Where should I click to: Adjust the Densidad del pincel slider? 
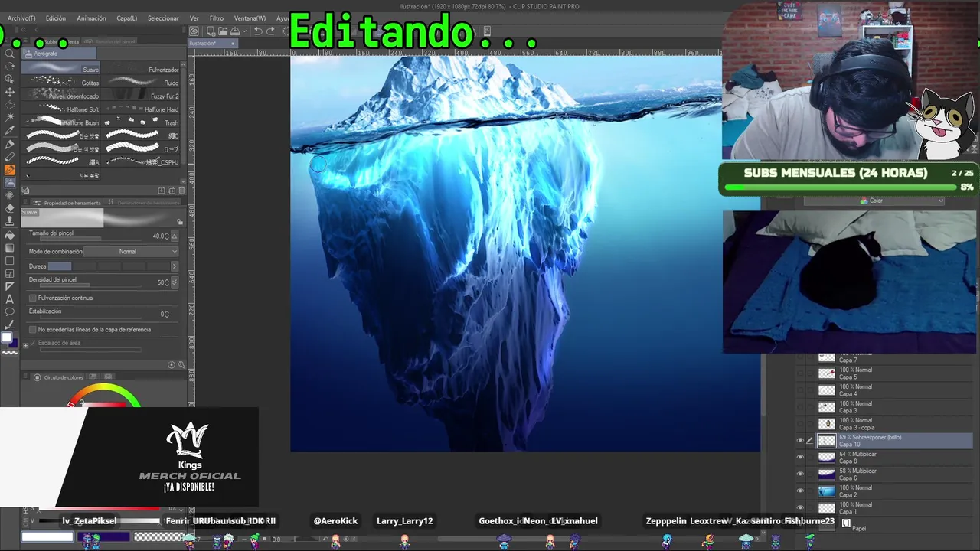click(90, 286)
